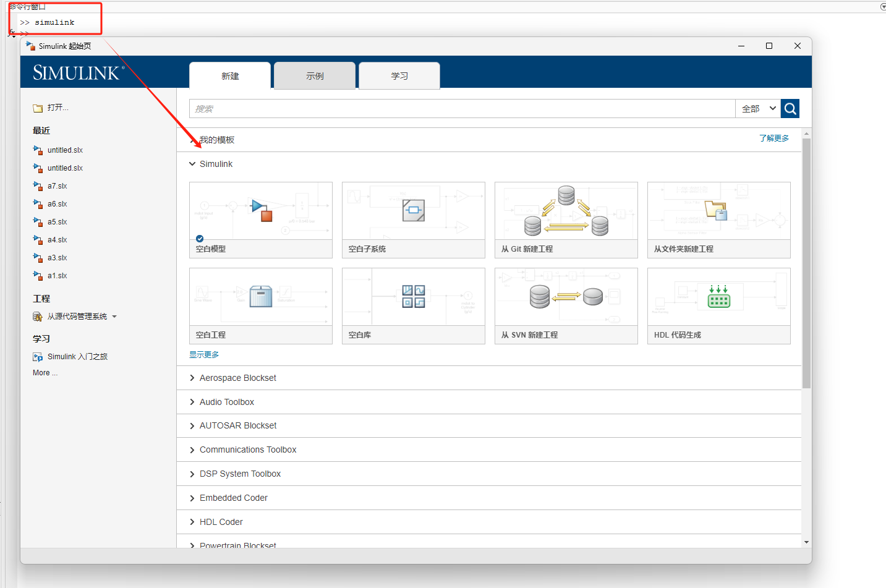The height and width of the screenshot is (588, 886).
Task: Click the blue search magnifier button
Action: (x=790, y=108)
